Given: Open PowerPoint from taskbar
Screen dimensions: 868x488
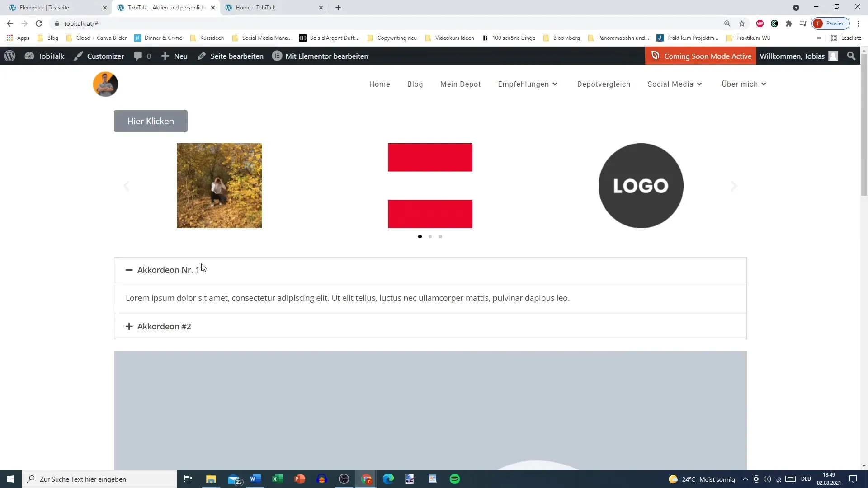Looking at the screenshot, I should [300, 479].
